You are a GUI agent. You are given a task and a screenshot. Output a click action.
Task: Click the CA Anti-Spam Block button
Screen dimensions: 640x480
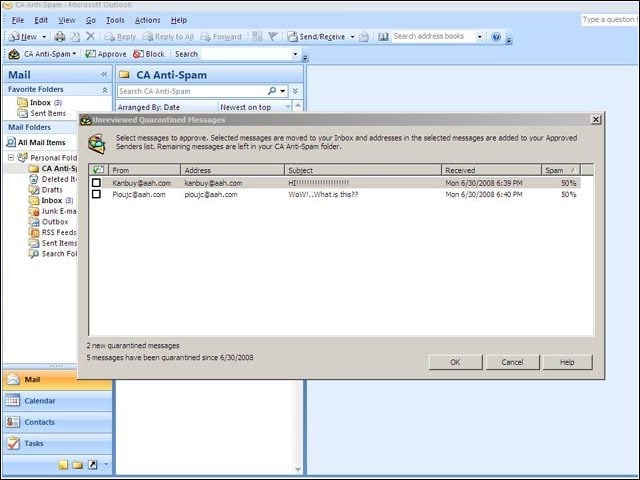[x=149, y=54]
